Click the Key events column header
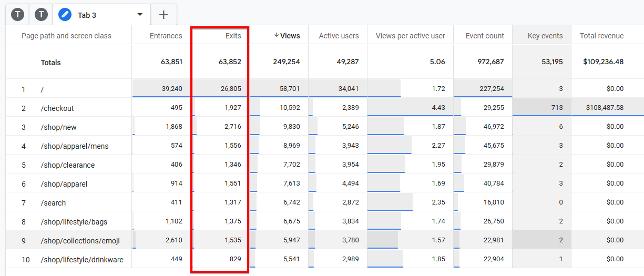Screen dimensions: 644x276 tap(545, 36)
